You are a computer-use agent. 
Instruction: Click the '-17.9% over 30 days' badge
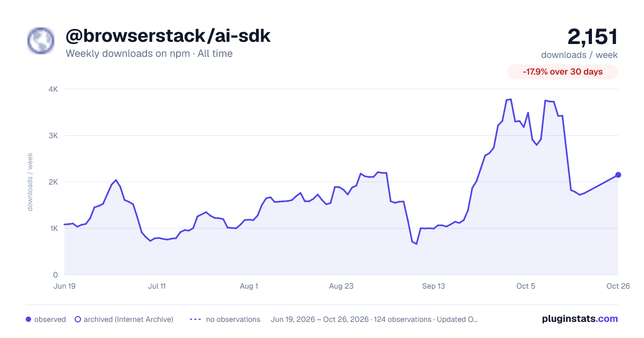[x=563, y=72]
